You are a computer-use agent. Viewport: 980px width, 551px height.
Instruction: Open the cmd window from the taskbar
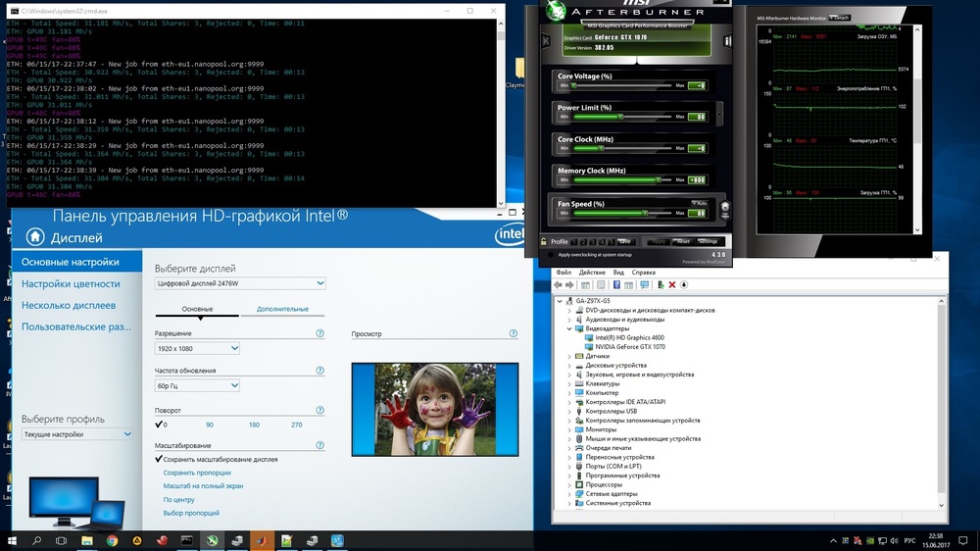187,541
